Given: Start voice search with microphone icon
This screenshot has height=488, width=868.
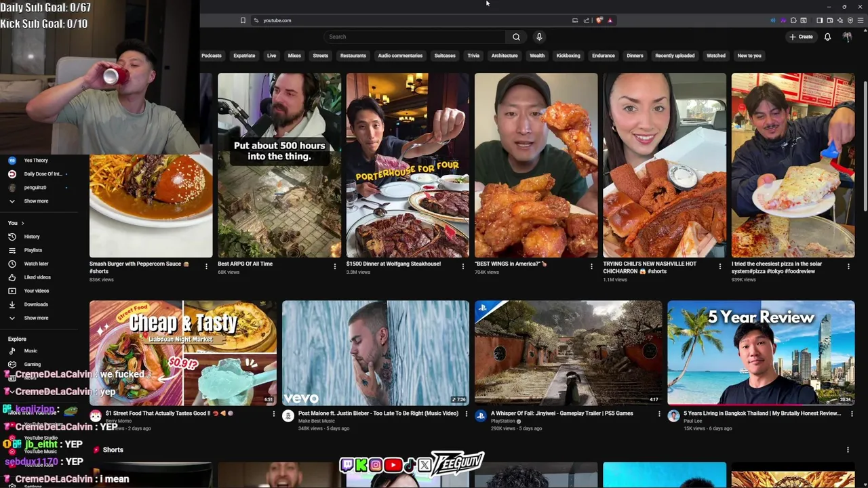Looking at the screenshot, I should click(x=539, y=37).
